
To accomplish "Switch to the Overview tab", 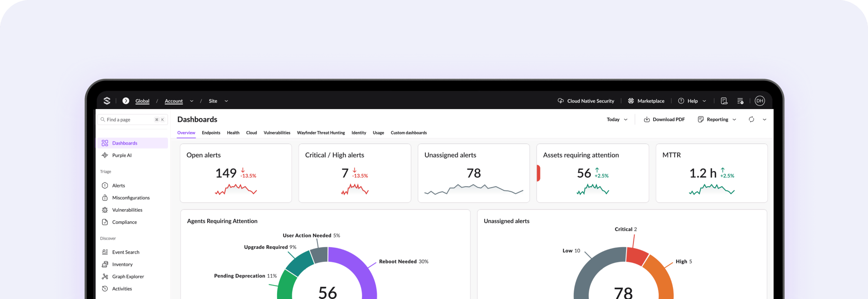I will pyautogui.click(x=186, y=133).
